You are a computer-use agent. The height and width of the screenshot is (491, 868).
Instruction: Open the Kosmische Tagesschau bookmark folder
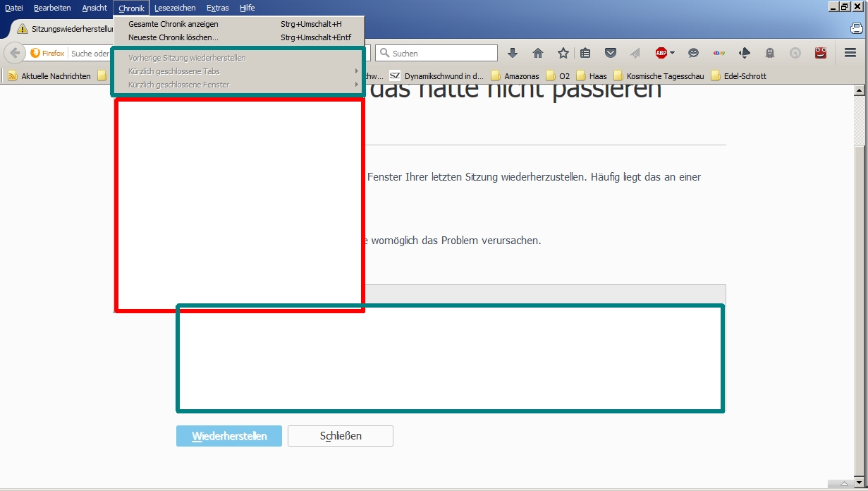tap(658, 75)
